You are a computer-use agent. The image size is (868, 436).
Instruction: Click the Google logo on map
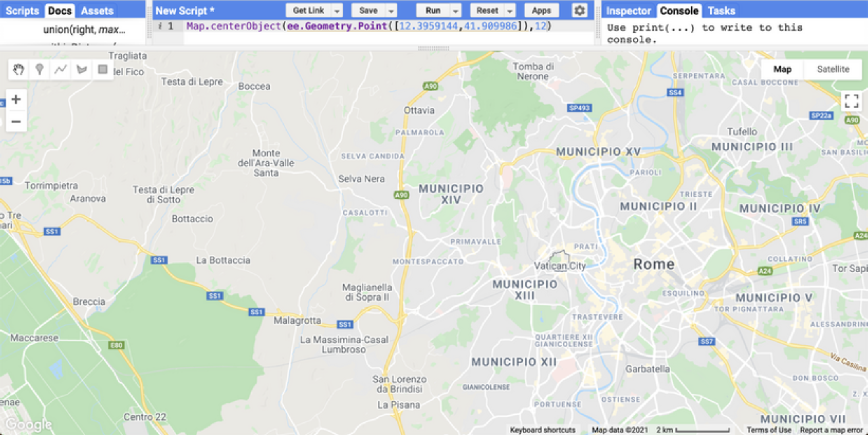[29, 424]
